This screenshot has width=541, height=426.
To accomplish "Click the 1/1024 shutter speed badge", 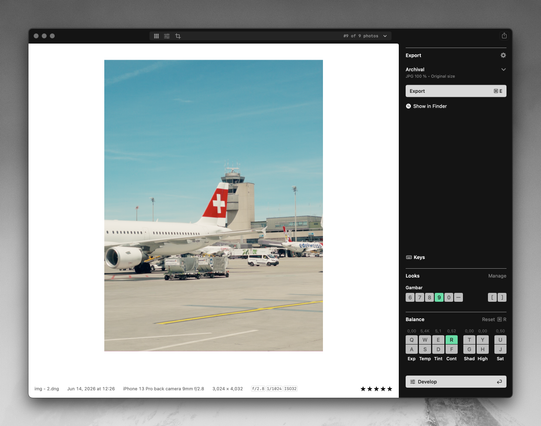I will point(274,389).
